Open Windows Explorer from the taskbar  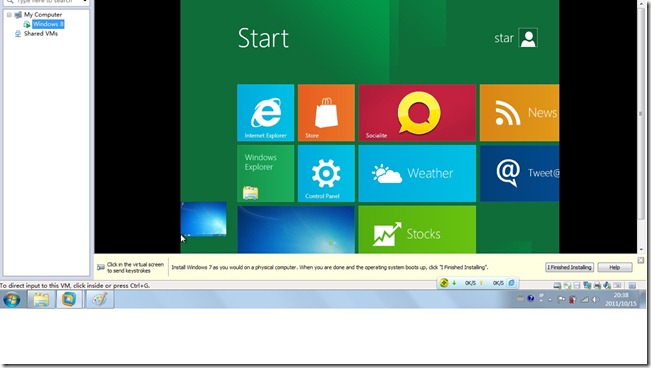coord(41,299)
